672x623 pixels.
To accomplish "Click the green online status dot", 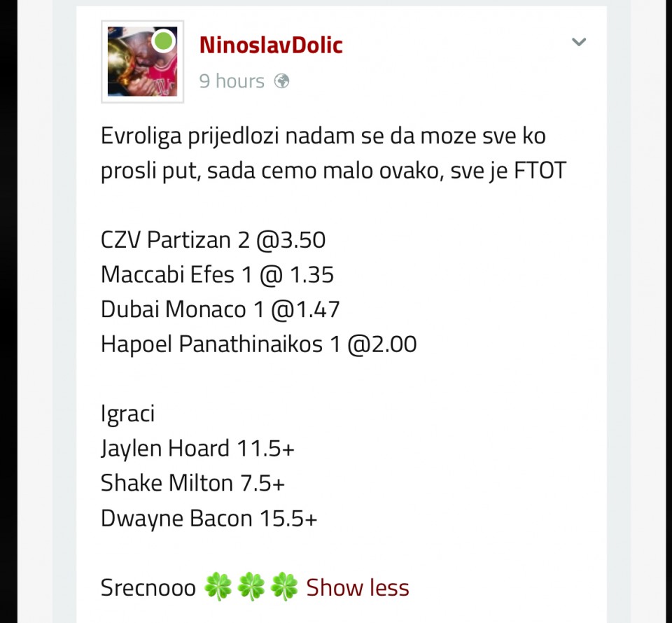I will 163,41.
